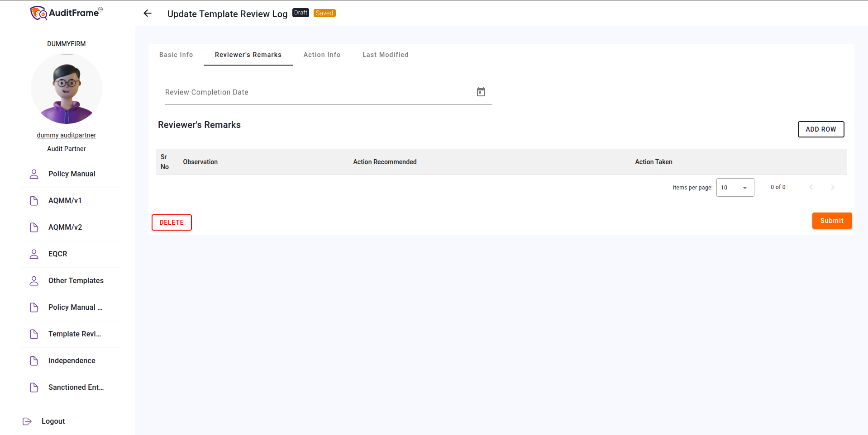This screenshot has width=868, height=435.
Task: Click the Review Completion Date field
Action: (x=317, y=93)
